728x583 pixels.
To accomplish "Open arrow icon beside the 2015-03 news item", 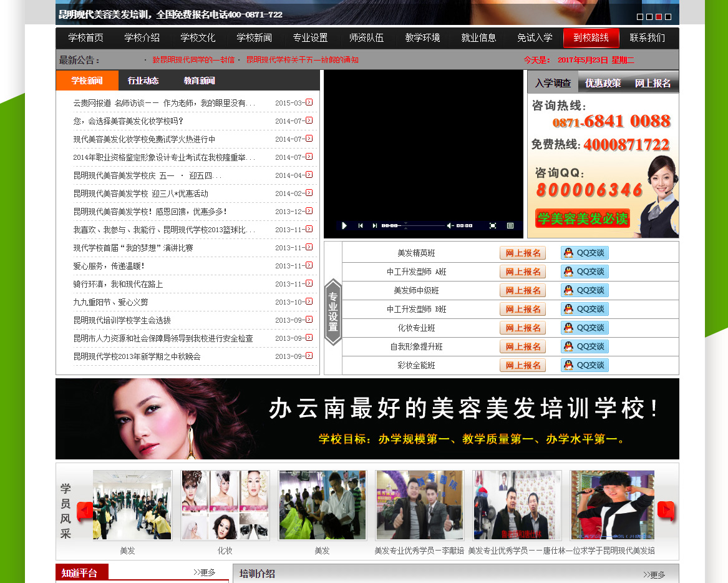I will [309, 102].
